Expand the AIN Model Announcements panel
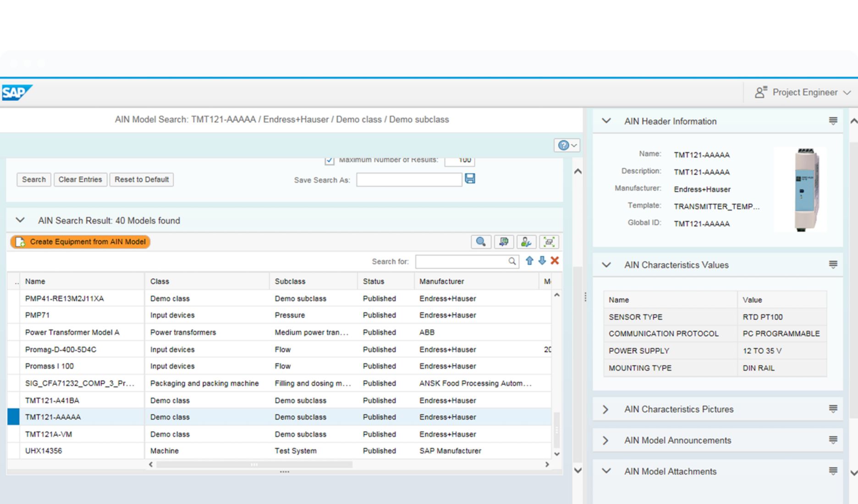Viewport: 858px width, 504px height. (605, 440)
